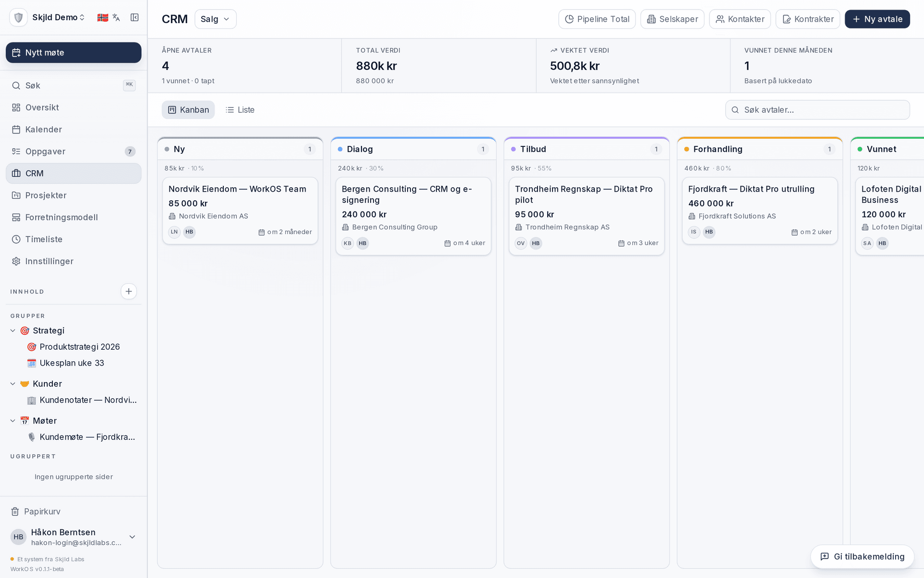This screenshot has height=578, width=924.
Task: Click Fjordkraft Solutions AS company link
Action: pyautogui.click(x=732, y=216)
